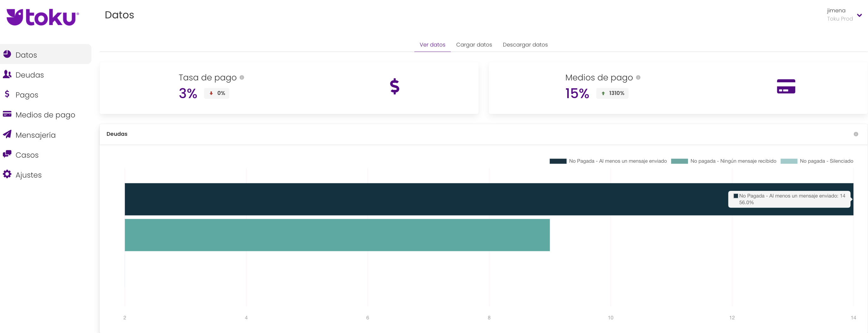Screen dimensions: 868x333
Task: Toggle light teal 'Silenciado' legend swatch
Action: point(789,161)
